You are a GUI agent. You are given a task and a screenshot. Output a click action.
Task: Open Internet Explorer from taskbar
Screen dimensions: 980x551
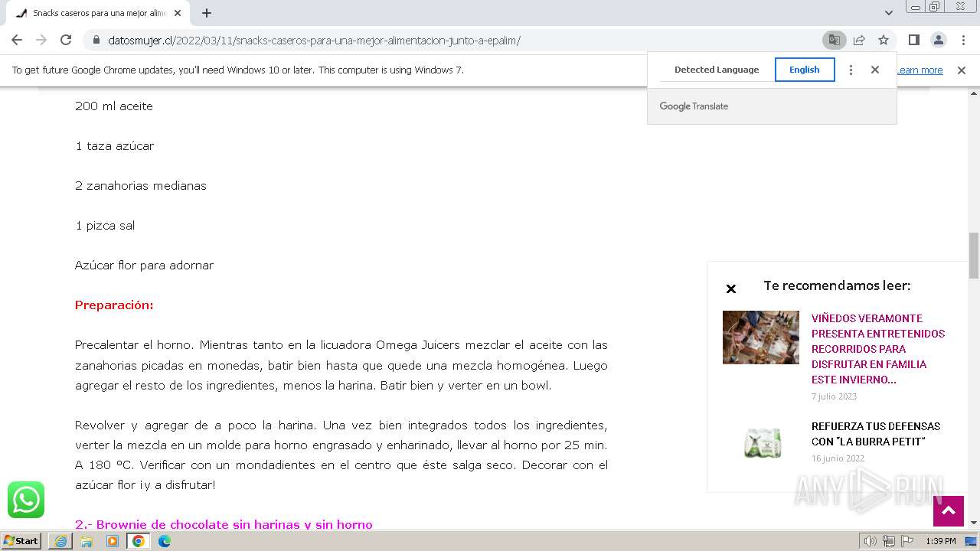(60, 541)
